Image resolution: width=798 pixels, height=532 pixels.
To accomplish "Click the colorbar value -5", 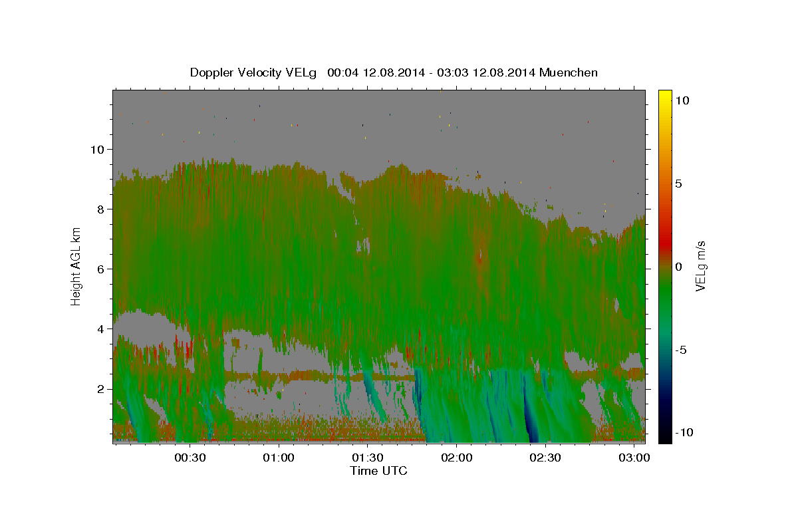I will [x=681, y=349].
